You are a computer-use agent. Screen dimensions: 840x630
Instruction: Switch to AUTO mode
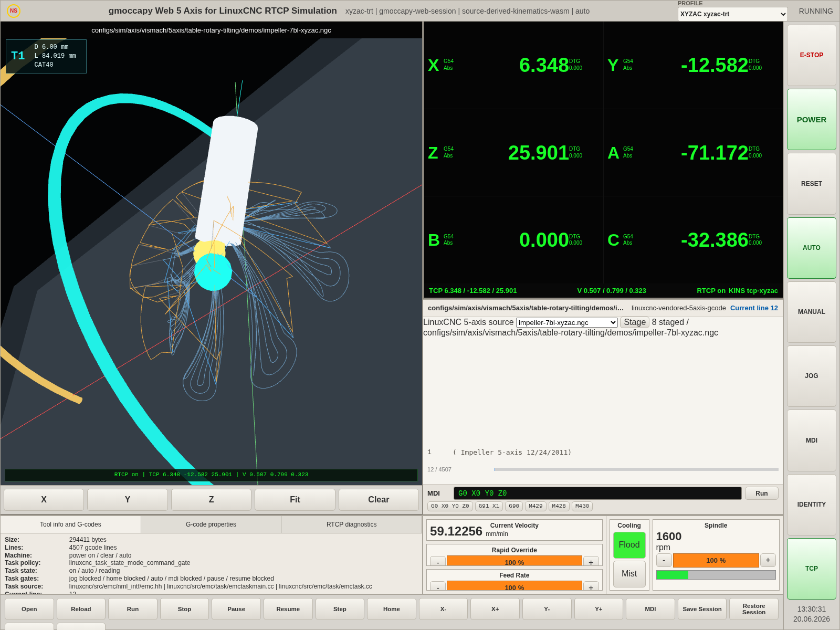[x=811, y=248]
